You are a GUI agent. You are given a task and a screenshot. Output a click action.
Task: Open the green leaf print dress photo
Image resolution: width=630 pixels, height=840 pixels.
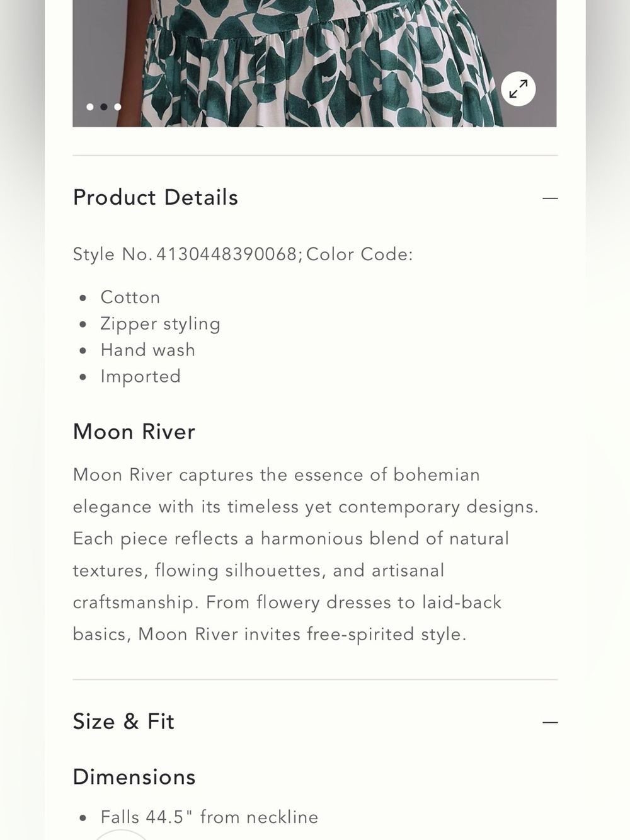[314, 63]
